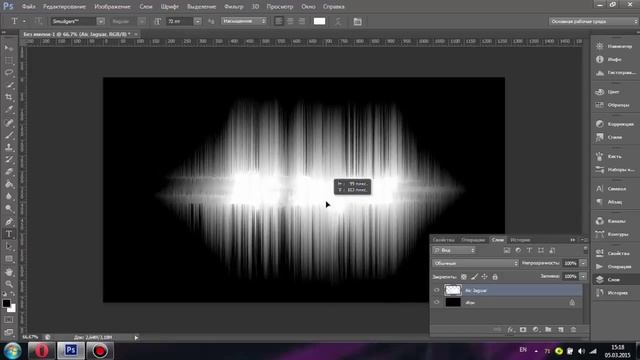Filter layers by type layers

(529, 250)
